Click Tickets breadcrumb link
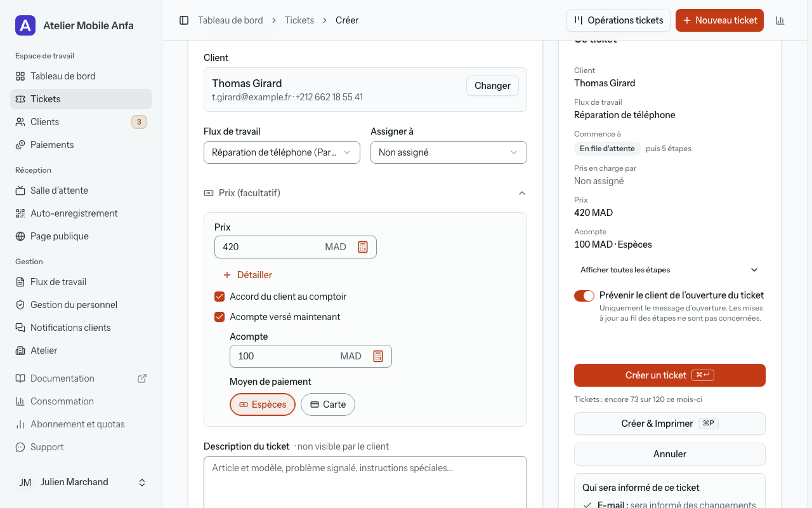Viewport: 812px width, 508px height. tap(299, 20)
